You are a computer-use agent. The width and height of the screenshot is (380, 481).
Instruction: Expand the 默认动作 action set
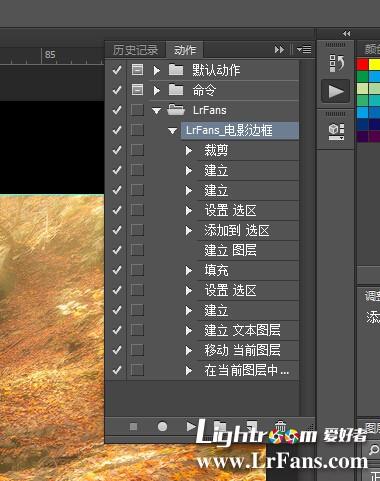(x=156, y=70)
